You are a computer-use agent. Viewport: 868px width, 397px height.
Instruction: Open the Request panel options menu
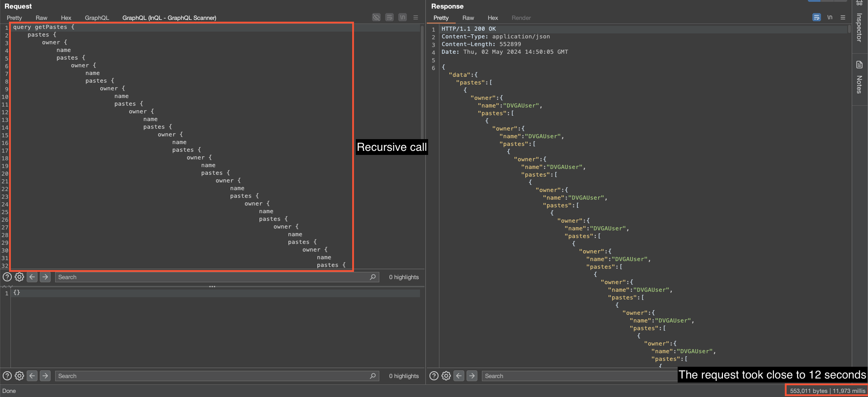pyautogui.click(x=415, y=18)
